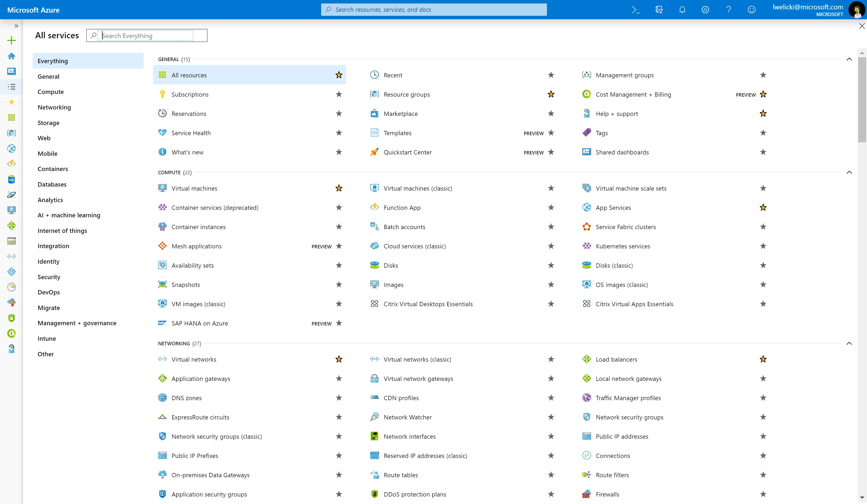Screen dimensions: 867x504
Task: Select the Compute category filter
Action: (50, 91)
